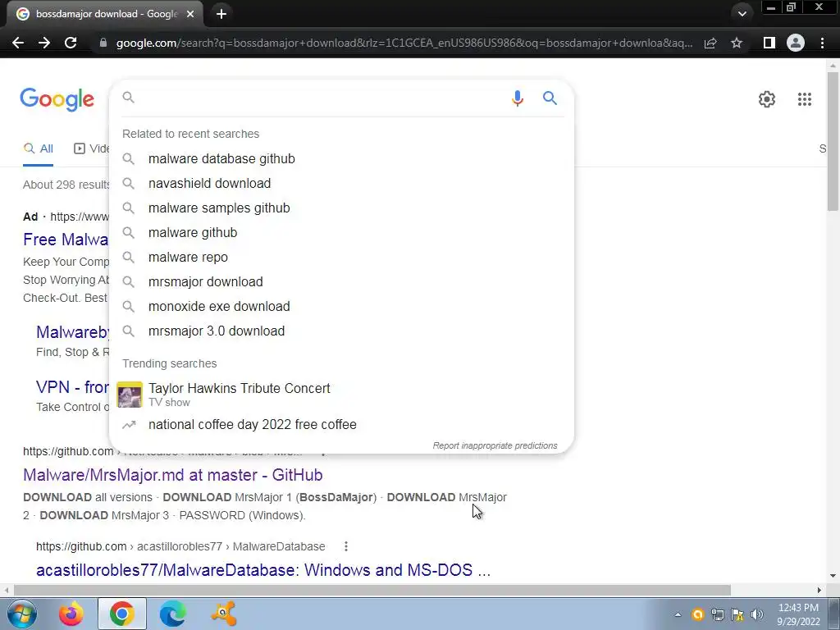Click the browser forward arrow
The width and height of the screenshot is (840, 630).
(x=44, y=43)
